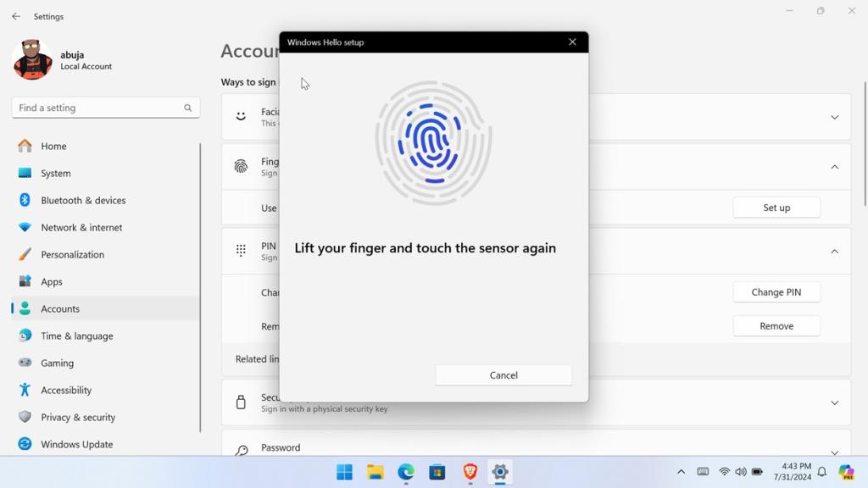Collapse the Fingerprint recognition section
Screen dimensions: 868x488
pyautogui.click(x=834, y=166)
